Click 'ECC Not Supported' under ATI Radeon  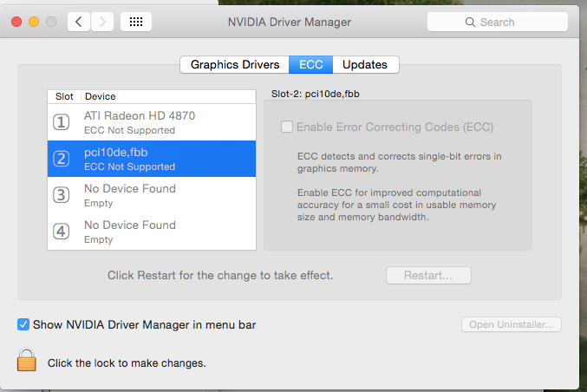pyautogui.click(x=129, y=130)
